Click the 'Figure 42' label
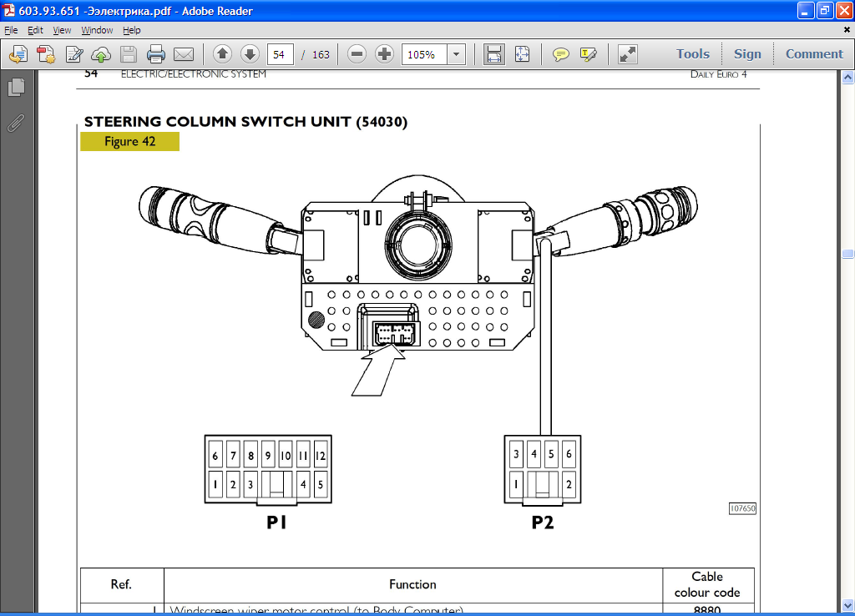 click(129, 142)
